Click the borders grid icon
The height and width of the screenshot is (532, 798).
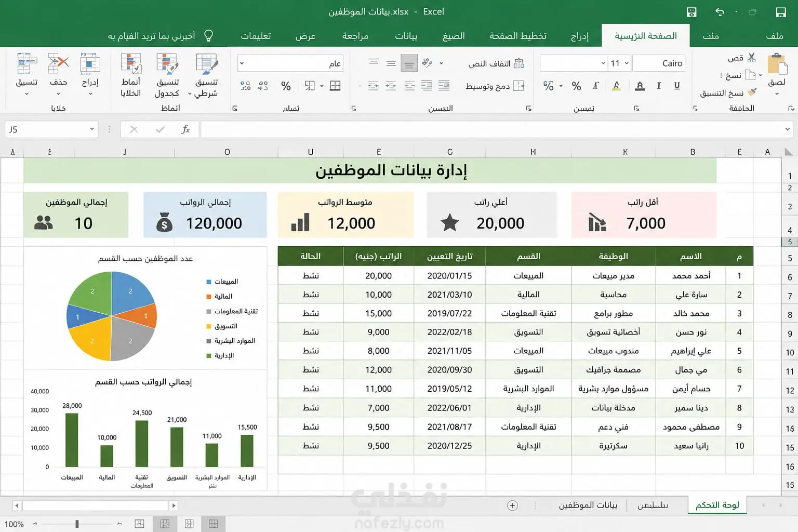point(335,86)
